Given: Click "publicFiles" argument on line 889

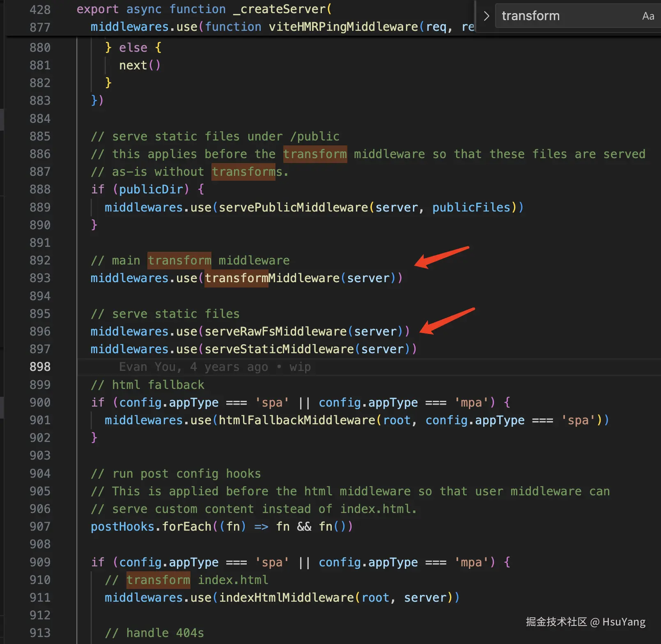Looking at the screenshot, I should (471, 207).
